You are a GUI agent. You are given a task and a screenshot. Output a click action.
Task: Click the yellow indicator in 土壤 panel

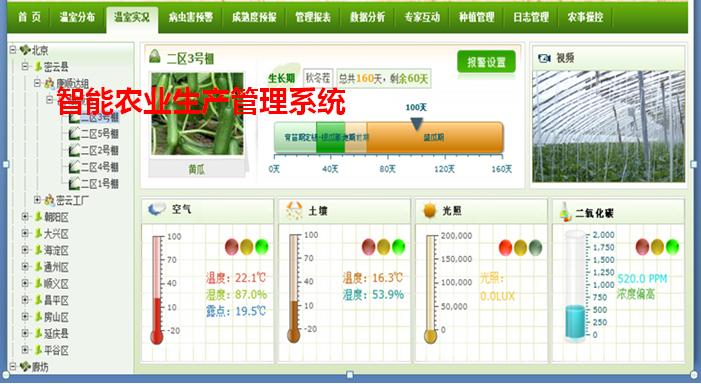(x=384, y=247)
